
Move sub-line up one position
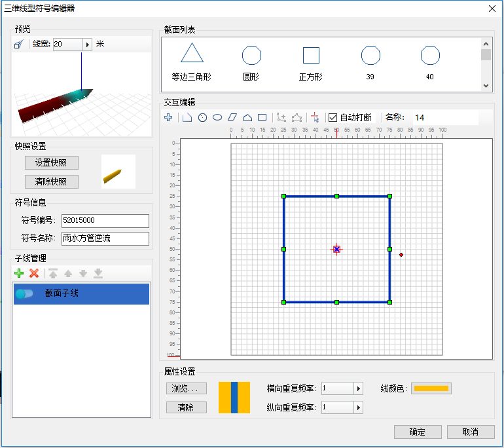[68, 273]
